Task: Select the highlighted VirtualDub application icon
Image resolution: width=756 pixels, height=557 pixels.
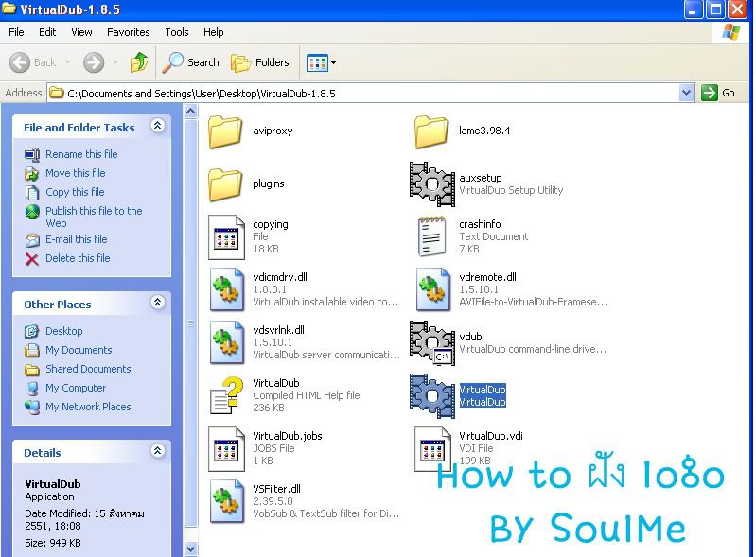Action: tap(432, 396)
